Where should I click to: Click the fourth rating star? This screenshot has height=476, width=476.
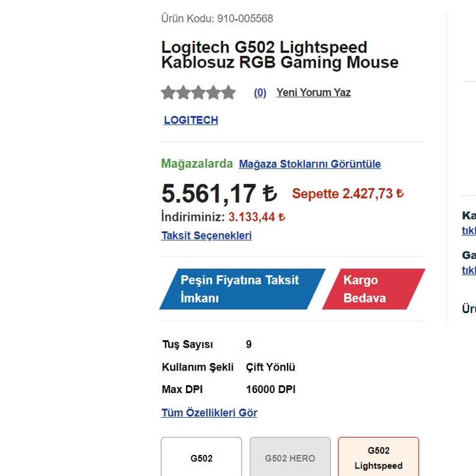click(x=213, y=93)
